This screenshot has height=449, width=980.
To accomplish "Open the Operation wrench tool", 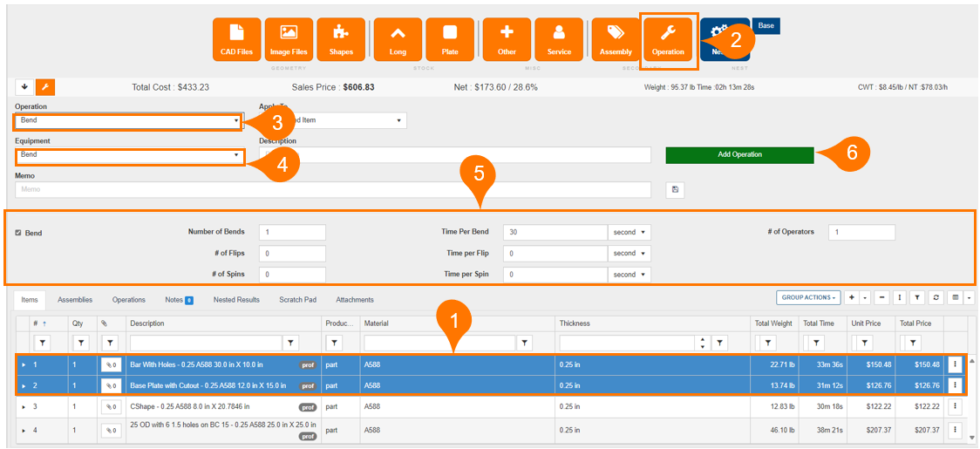I will [x=668, y=39].
